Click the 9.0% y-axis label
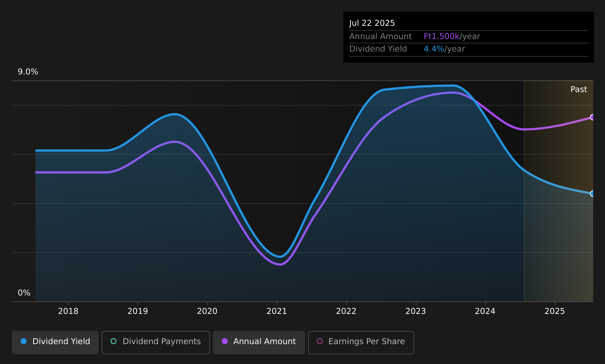Screen dimensions: 605x364 point(28,72)
